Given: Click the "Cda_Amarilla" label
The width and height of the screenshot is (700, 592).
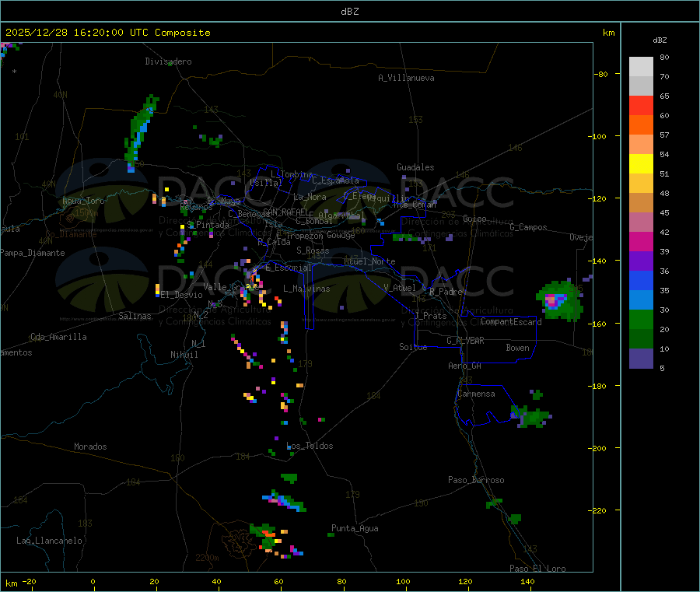Looking at the screenshot, I should tap(58, 337).
